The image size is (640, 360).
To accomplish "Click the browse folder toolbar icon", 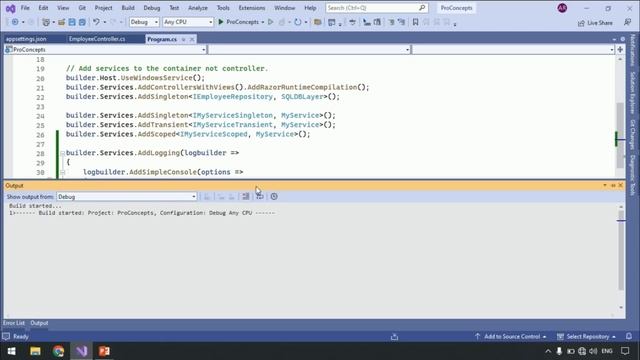I will click(317, 22).
